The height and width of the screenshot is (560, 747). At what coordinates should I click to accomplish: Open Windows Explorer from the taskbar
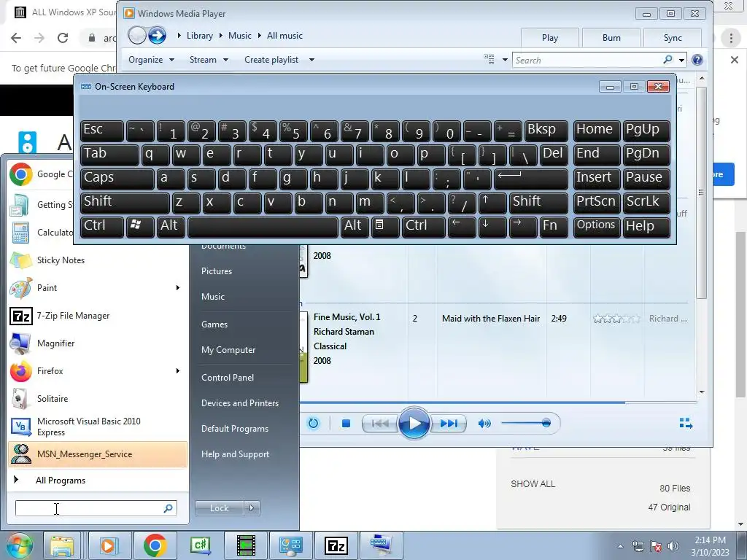[62, 545]
